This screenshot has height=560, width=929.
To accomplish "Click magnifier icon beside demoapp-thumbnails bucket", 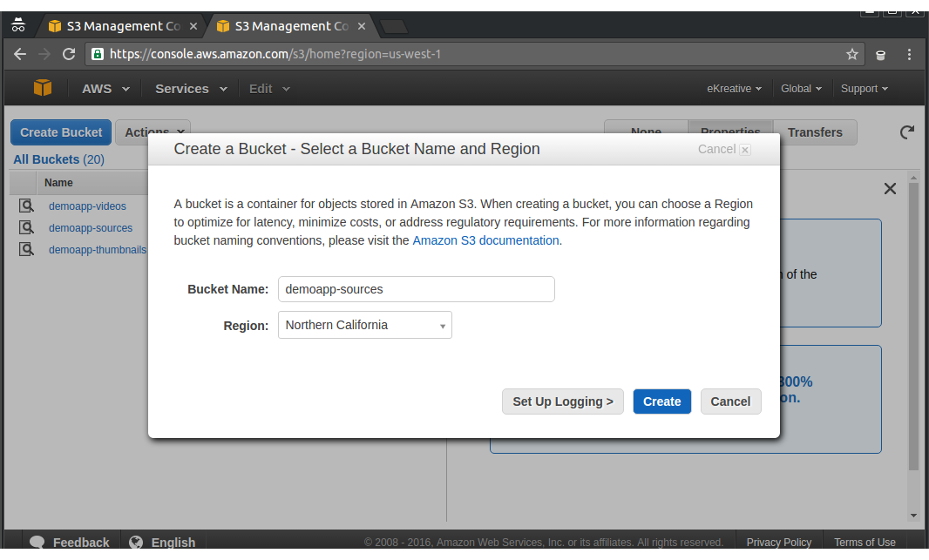I will (27, 250).
